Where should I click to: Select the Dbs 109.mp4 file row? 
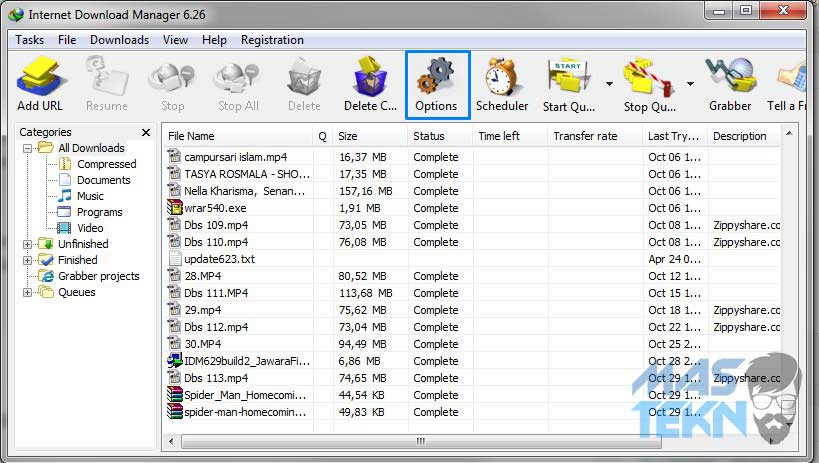click(x=472, y=225)
